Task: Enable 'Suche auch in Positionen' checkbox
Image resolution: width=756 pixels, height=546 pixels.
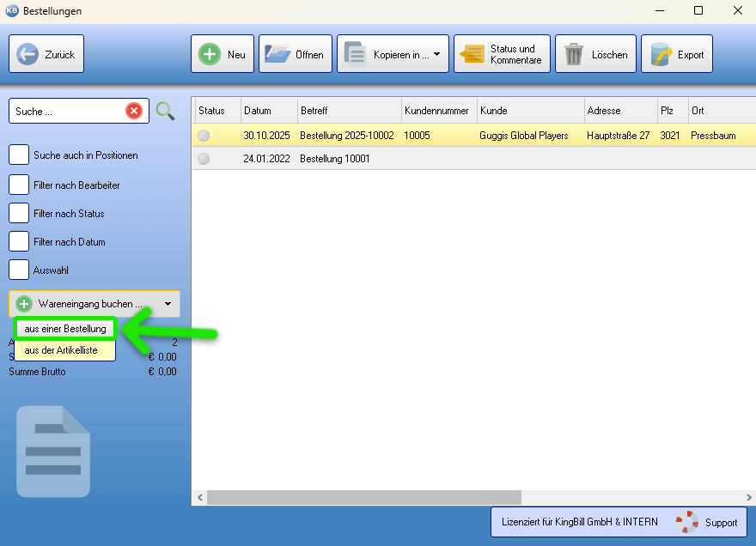Action: point(19,155)
